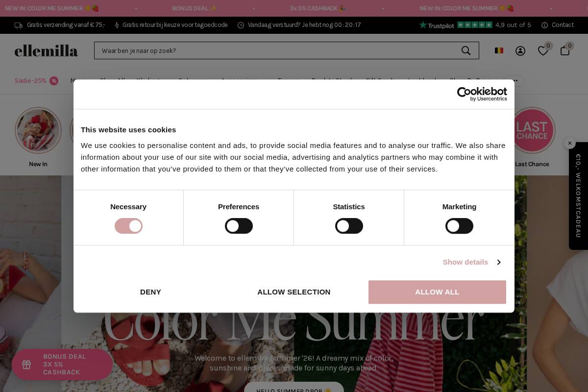Click the ellemilla logo
588x392 pixels.
point(46,50)
